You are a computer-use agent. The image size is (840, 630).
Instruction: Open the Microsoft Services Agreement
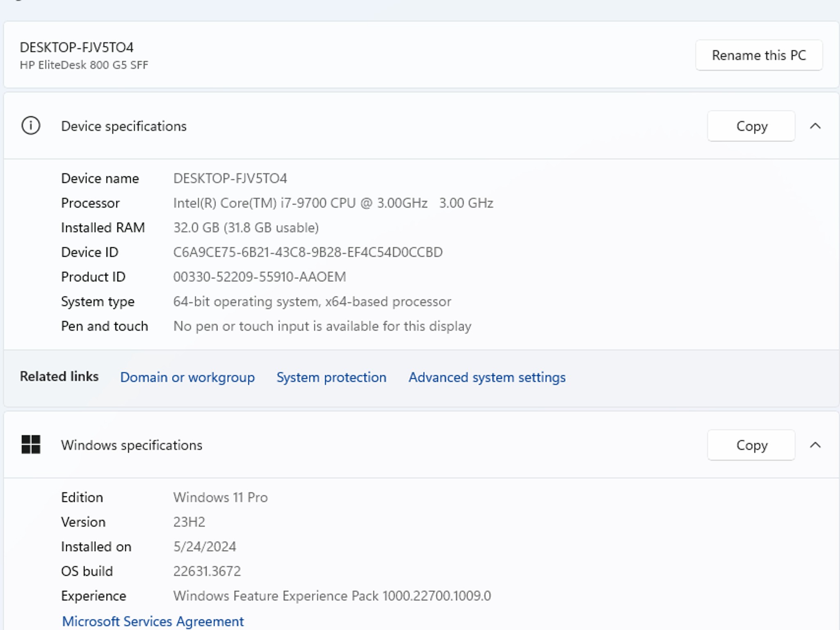pyautogui.click(x=152, y=621)
